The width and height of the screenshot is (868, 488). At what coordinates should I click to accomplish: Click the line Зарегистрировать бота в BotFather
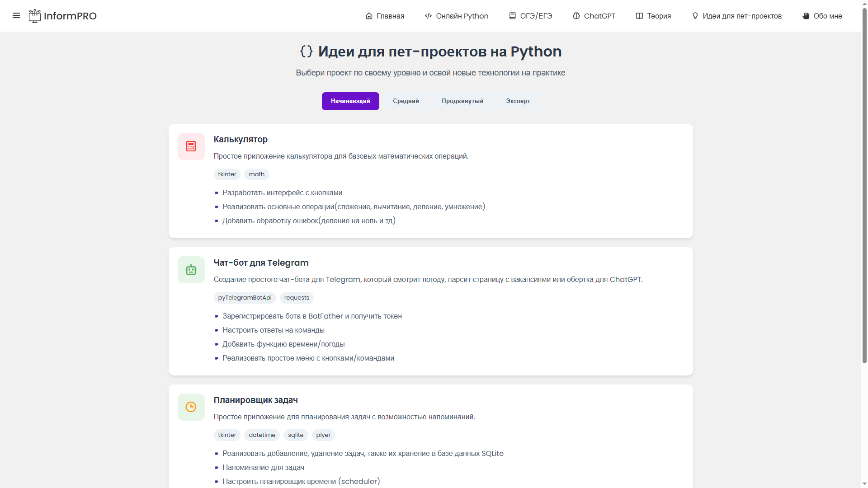312,316
